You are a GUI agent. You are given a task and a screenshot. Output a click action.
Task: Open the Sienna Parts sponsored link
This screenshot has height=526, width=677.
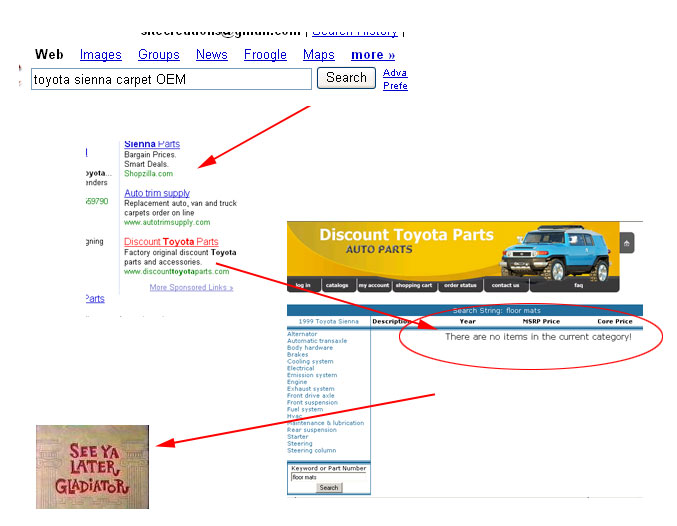tap(152, 144)
